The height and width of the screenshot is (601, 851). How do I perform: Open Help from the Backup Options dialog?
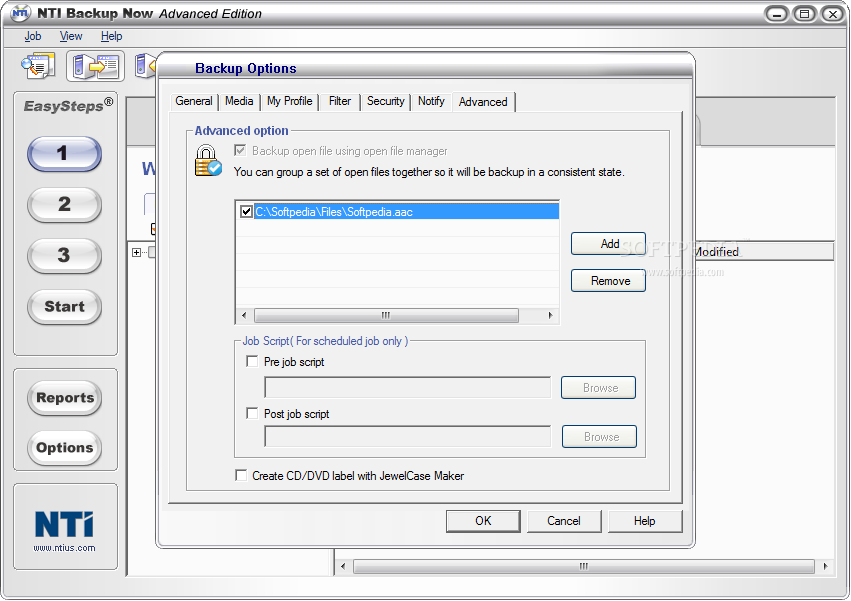[645, 521]
